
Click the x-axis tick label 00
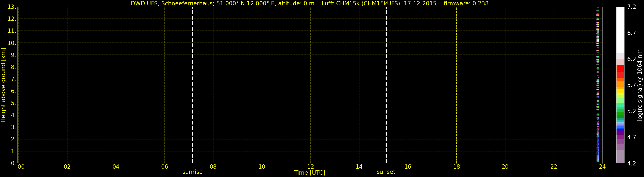click(x=21, y=167)
